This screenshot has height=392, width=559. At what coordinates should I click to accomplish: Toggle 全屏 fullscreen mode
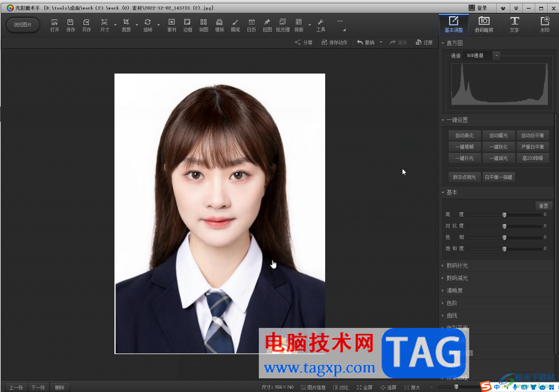(365, 387)
